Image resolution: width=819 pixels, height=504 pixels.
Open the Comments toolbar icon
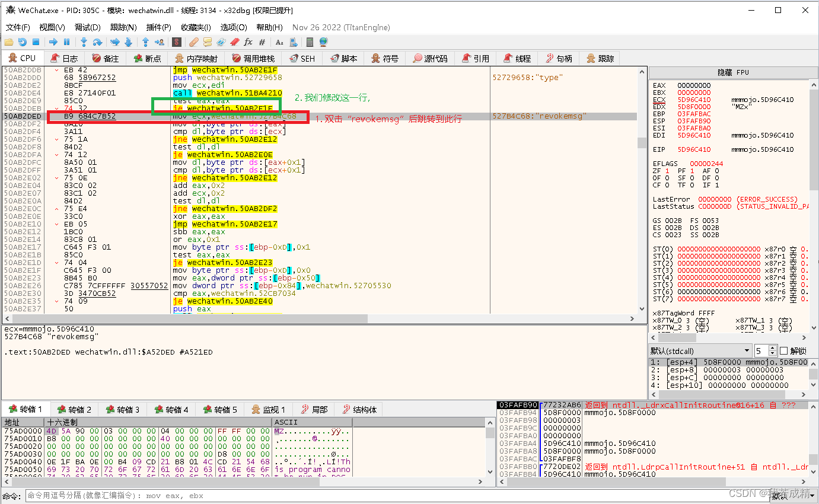click(208, 42)
